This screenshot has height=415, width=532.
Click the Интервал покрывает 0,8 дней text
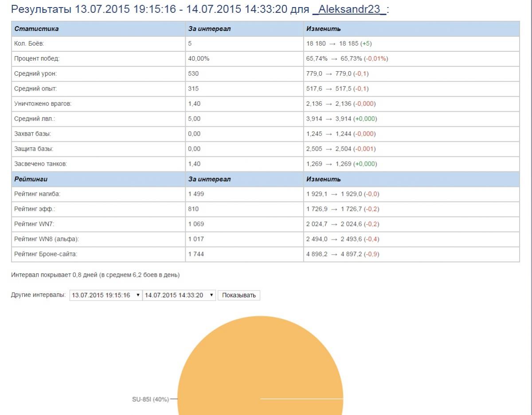pos(95,275)
